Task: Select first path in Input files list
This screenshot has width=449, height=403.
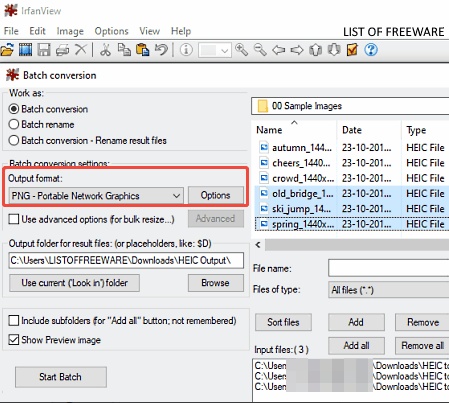Action: click(351, 366)
